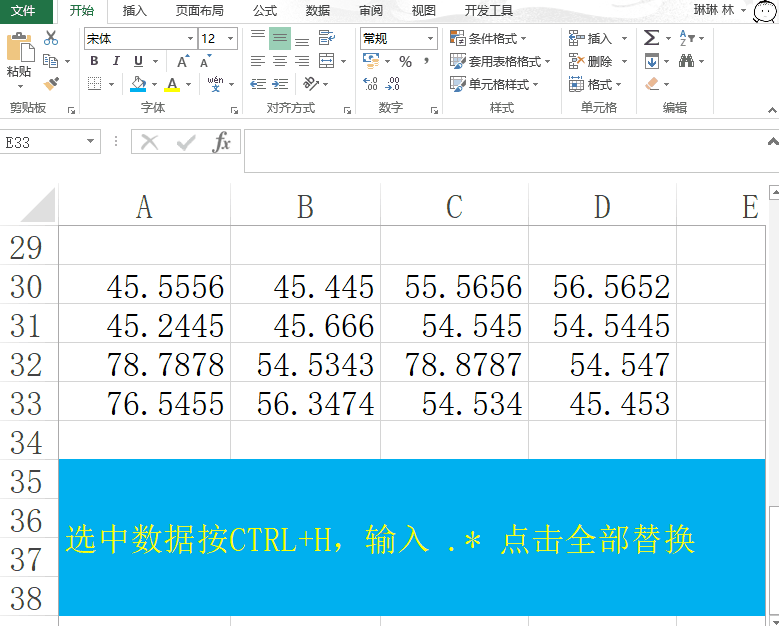Viewport: 779px width, 626px height.
Task: Increase decimal places
Action: [x=371, y=83]
